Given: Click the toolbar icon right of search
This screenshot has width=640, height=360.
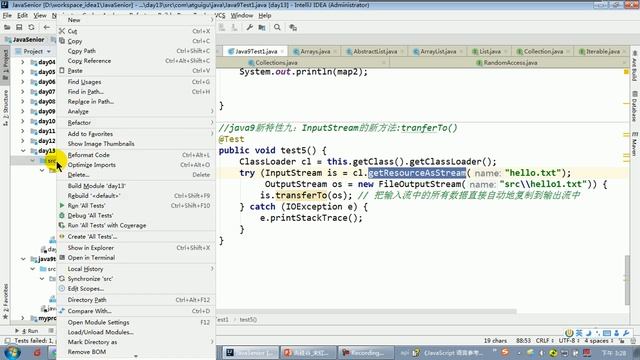Looking at the screenshot, I should [x=293, y=27].
